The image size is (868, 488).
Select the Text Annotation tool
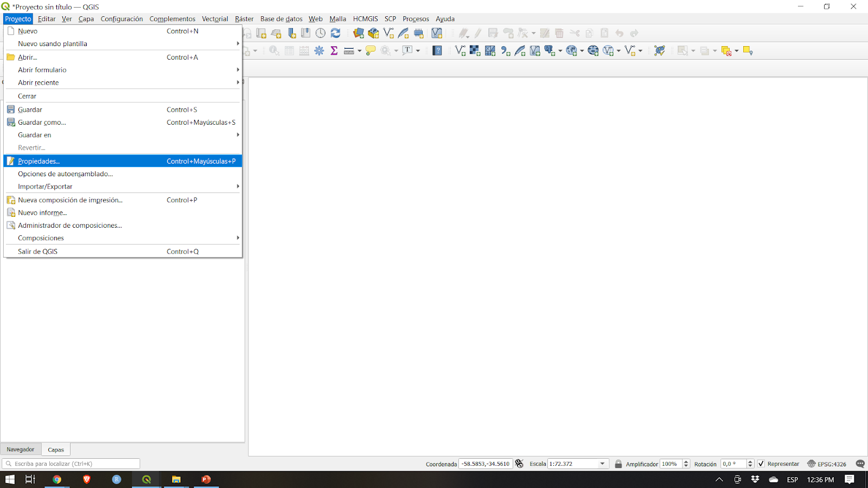407,50
